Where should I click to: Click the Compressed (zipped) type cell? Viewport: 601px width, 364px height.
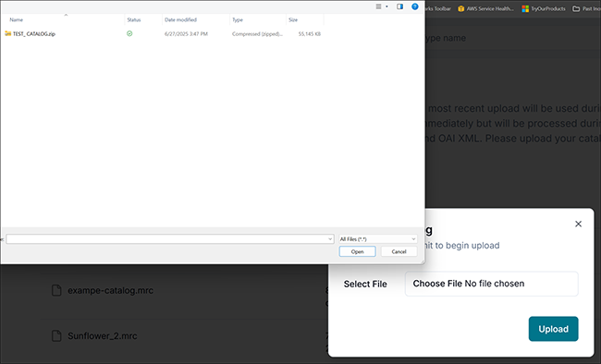257,33
